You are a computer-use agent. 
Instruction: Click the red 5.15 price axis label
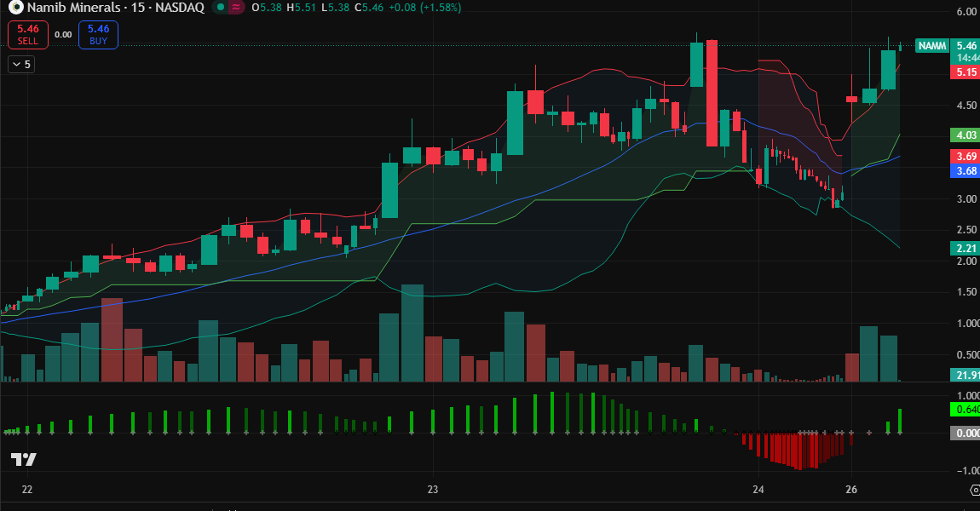click(x=966, y=72)
